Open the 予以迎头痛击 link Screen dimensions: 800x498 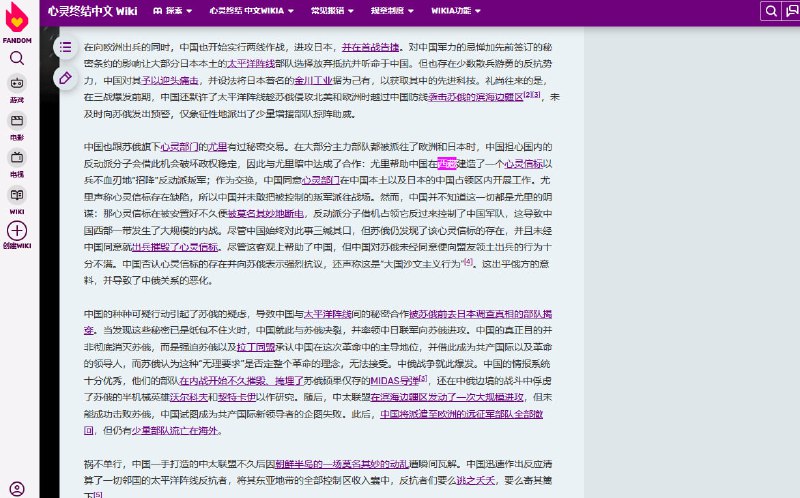click(170, 81)
